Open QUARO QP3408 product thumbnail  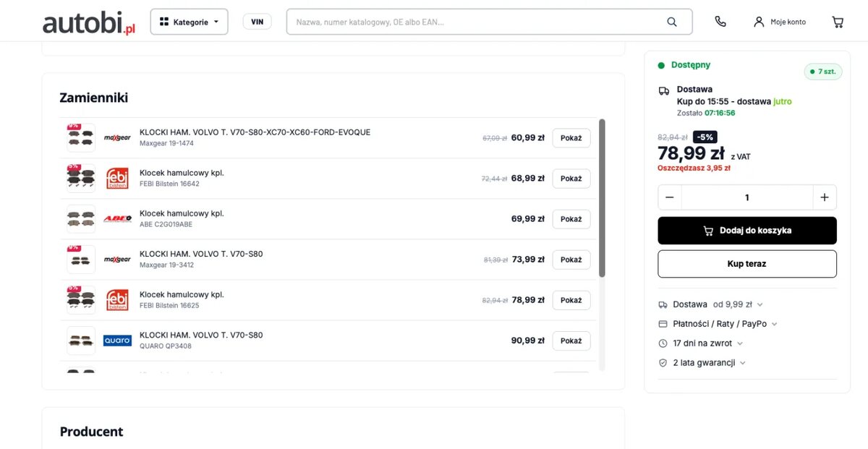coord(81,340)
